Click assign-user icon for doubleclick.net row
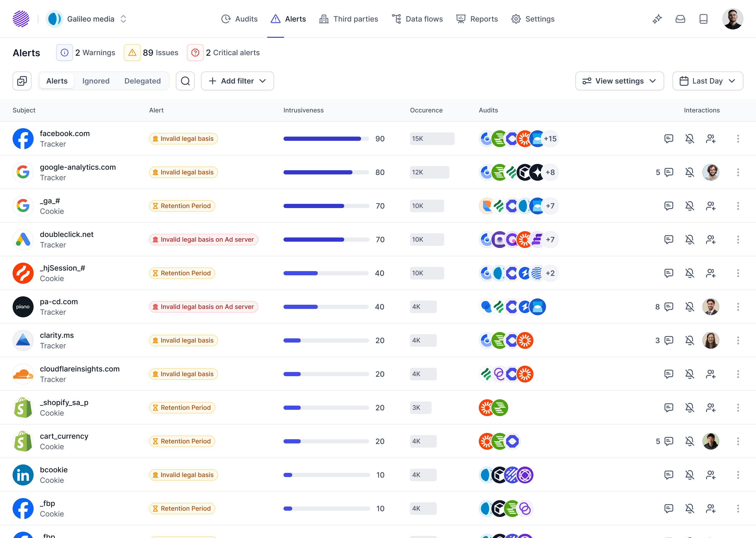The height and width of the screenshot is (538, 756). coord(711,240)
